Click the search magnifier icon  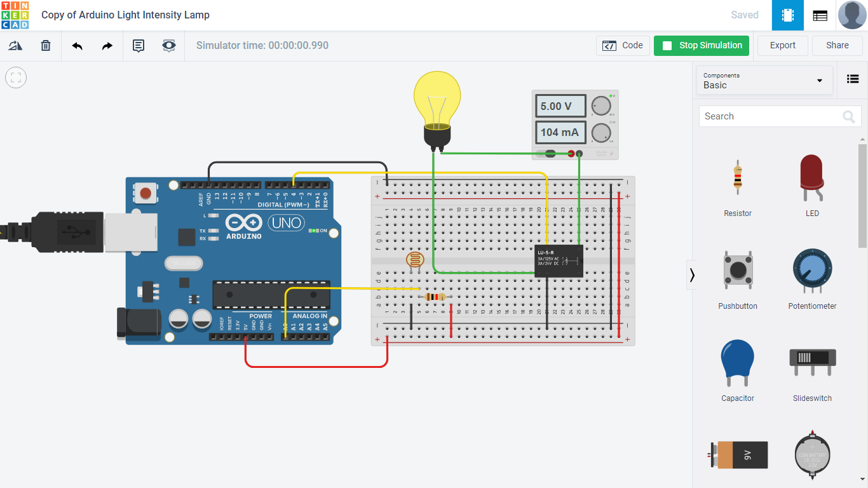849,116
